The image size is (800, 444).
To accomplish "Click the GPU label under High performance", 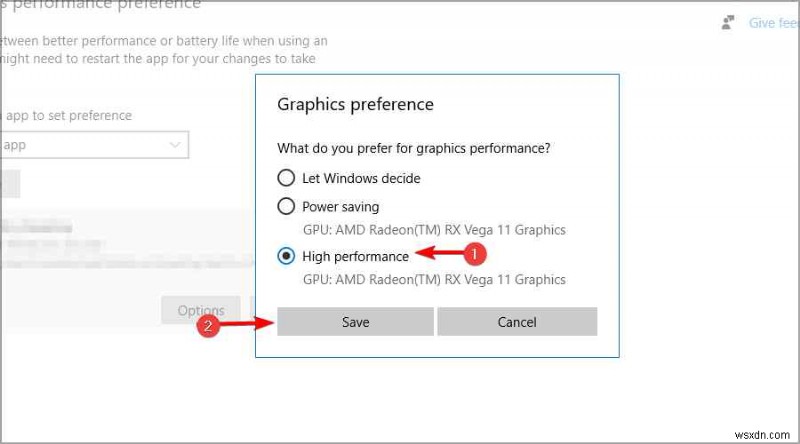I will pyautogui.click(x=434, y=280).
